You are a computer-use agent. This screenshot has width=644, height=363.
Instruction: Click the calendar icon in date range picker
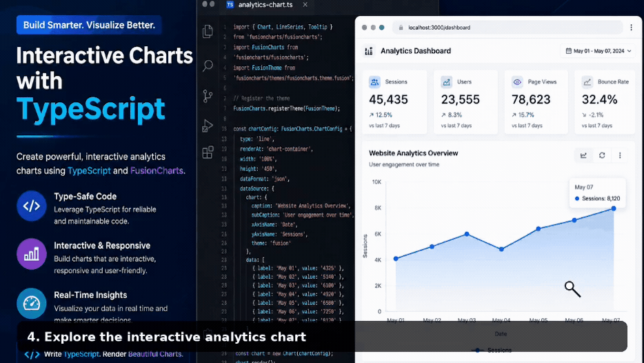(568, 51)
